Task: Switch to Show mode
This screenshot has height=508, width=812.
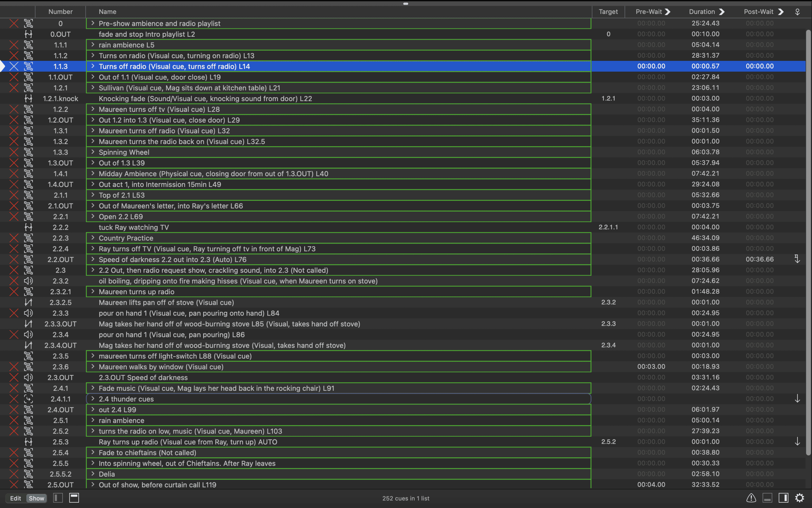Action: tap(36, 498)
